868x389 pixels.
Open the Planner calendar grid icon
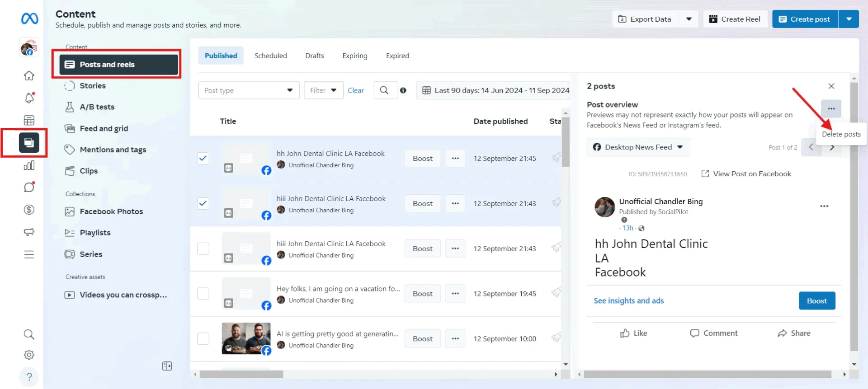click(x=29, y=120)
